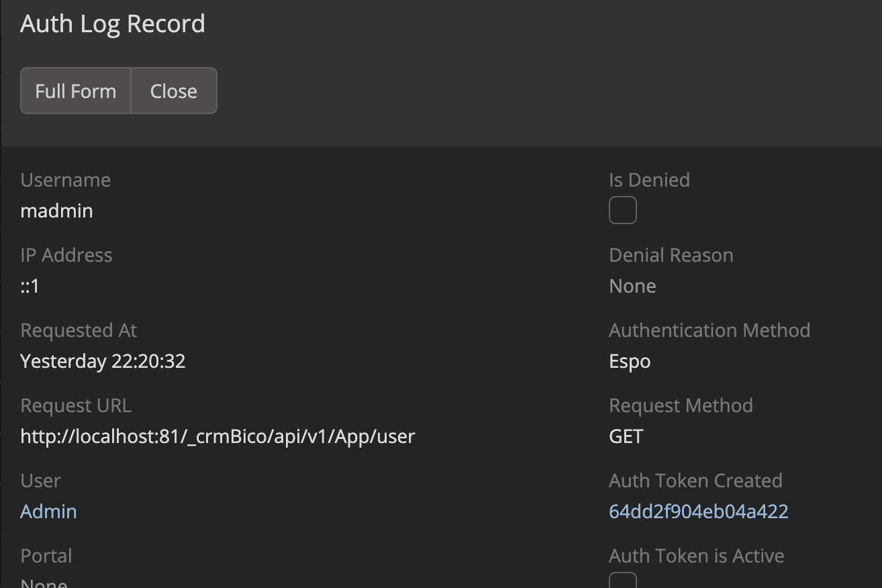
Task: Click the Portal field label
Action: [x=46, y=556]
